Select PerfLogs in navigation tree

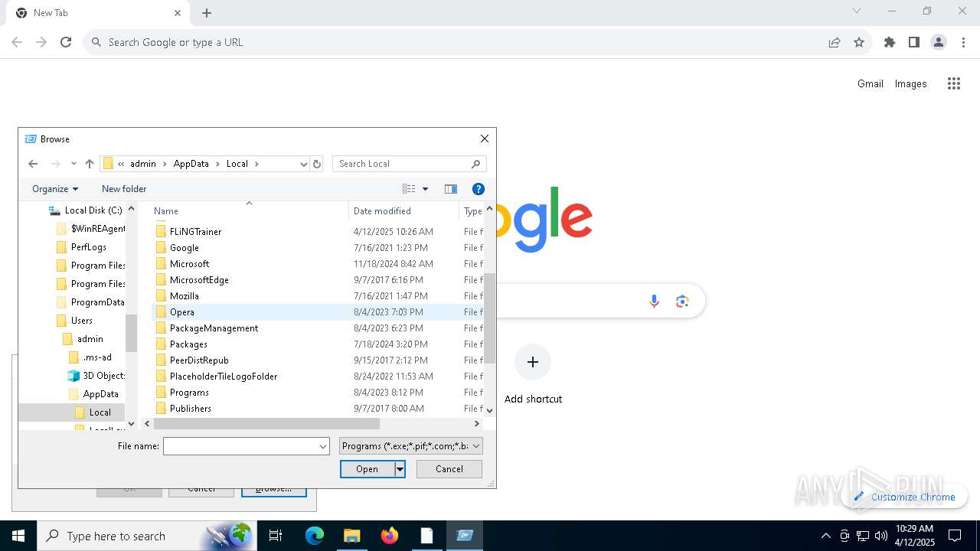89,247
